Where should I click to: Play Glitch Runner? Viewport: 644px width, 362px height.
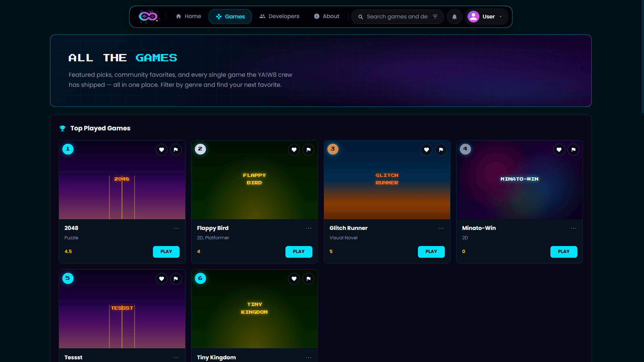431,252
